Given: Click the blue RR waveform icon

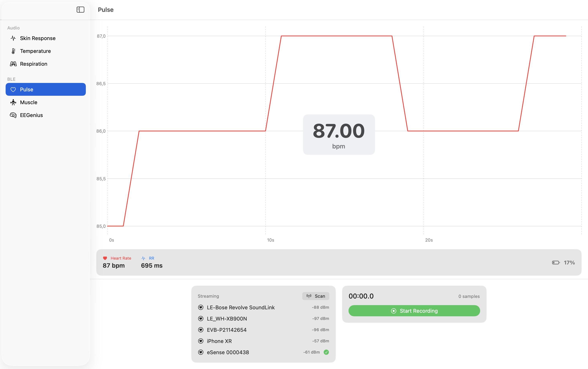Looking at the screenshot, I should (143, 258).
